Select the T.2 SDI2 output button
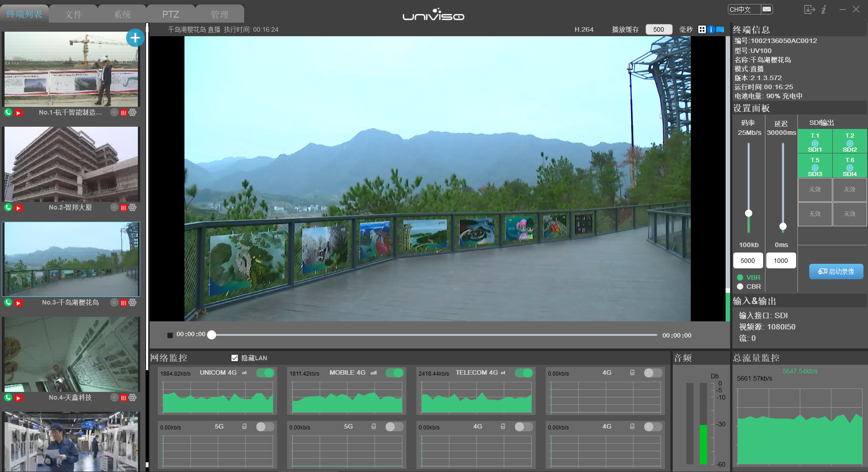Image resolution: width=868 pixels, height=472 pixels. point(850,142)
